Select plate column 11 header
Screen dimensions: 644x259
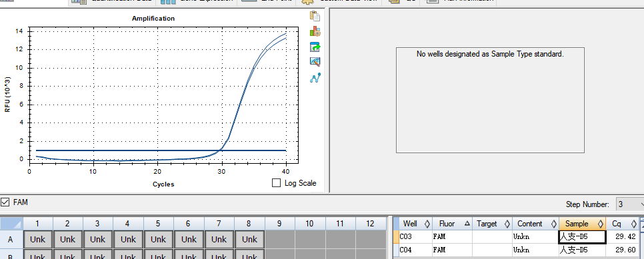pos(340,223)
